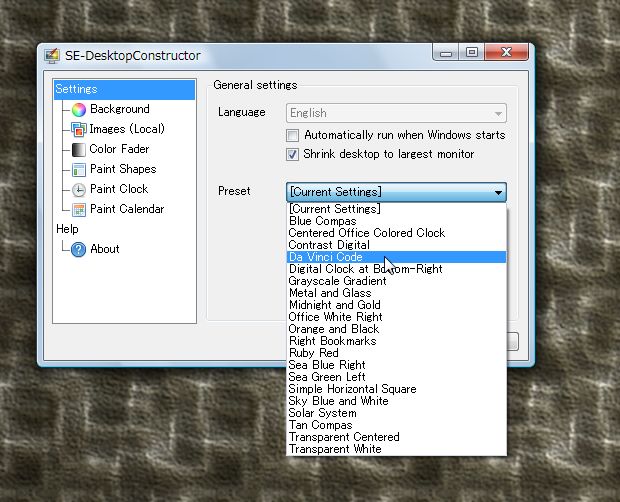Open the About label in tree
This screenshot has width=620, height=502.
click(x=104, y=249)
